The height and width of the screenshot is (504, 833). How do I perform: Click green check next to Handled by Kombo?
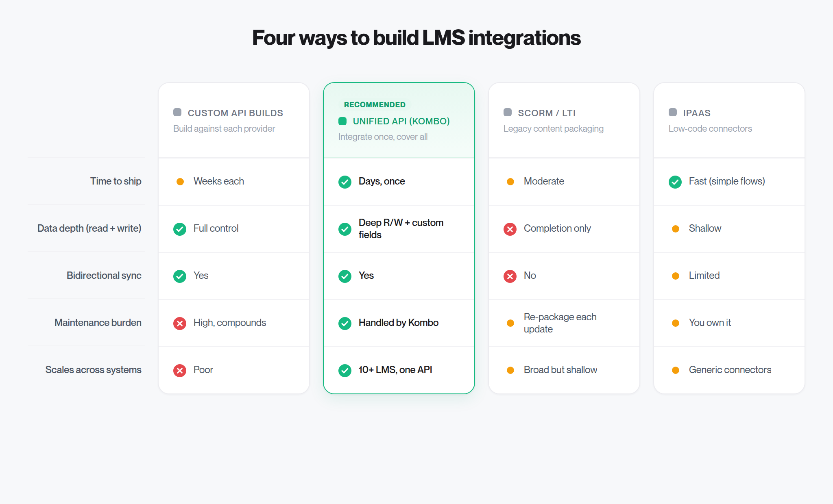coord(345,324)
